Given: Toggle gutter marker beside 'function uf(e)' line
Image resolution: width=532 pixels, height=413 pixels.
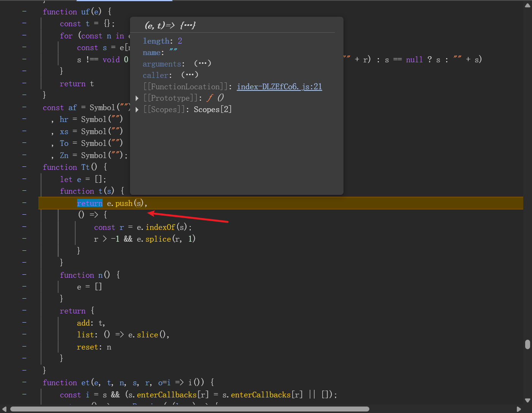Looking at the screenshot, I should pyautogui.click(x=24, y=11).
